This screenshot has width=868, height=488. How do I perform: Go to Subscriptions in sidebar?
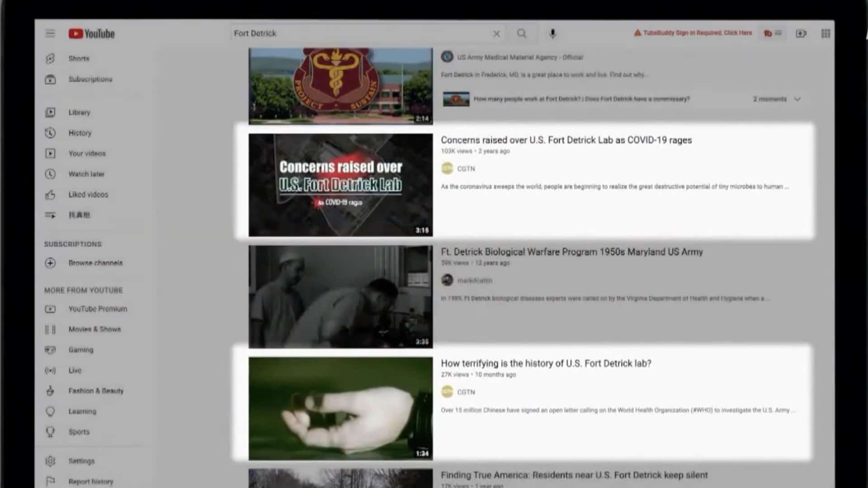pos(90,80)
